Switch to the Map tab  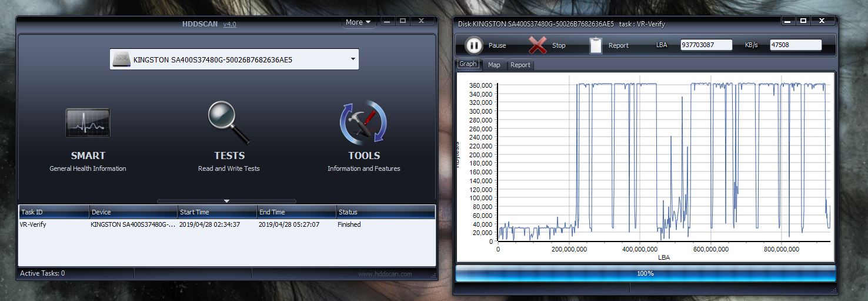[x=494, y=65]
